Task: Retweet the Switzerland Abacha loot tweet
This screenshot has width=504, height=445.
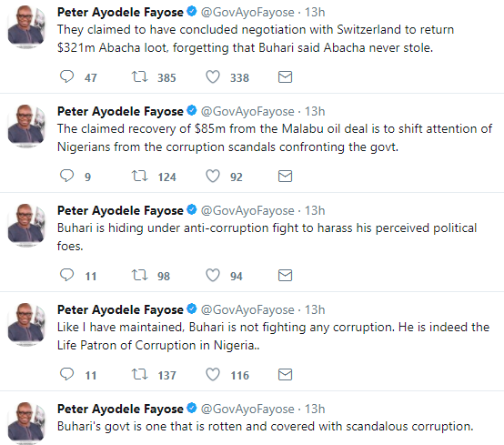Action: pos(139,76)
